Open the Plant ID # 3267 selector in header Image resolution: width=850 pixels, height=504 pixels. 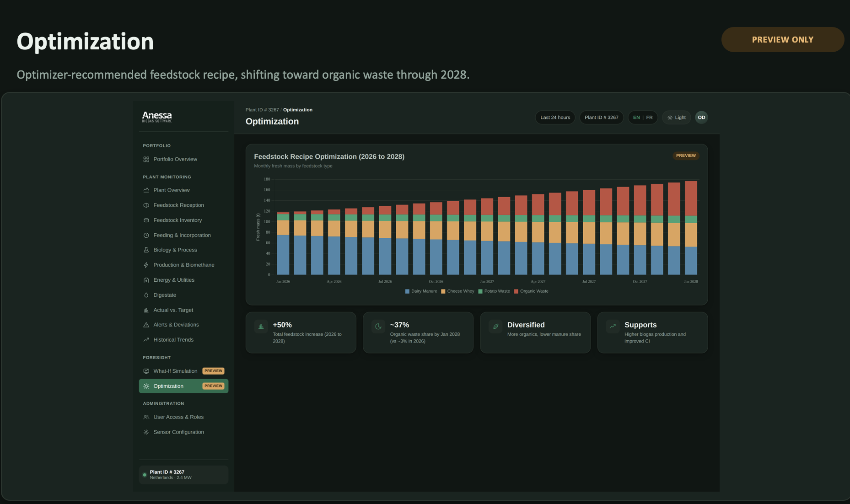click(x=601, y=118)
